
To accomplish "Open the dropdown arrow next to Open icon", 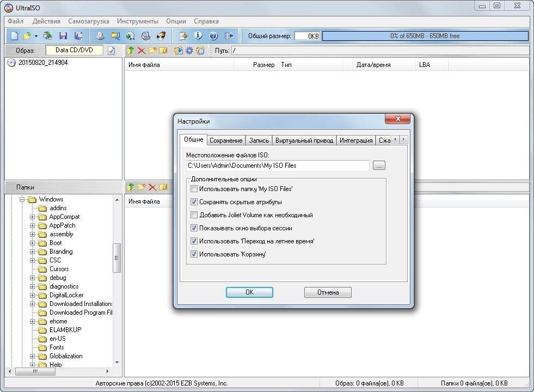I will [36, 36].
